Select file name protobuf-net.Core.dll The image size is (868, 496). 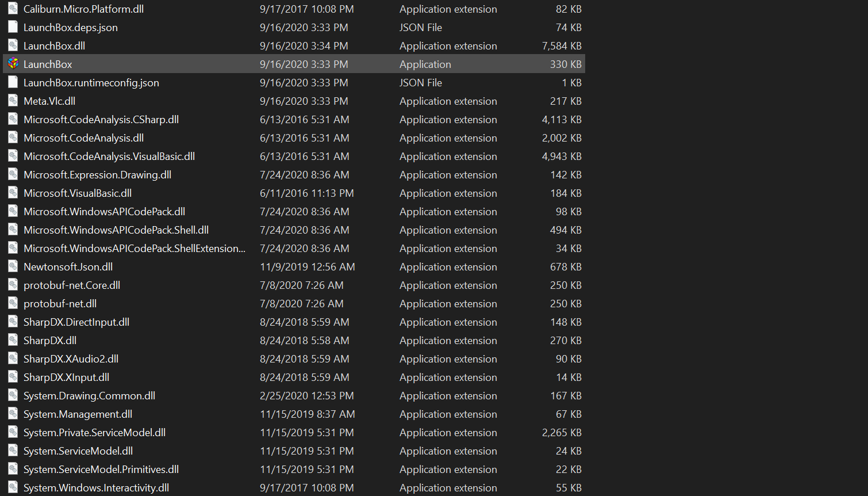pyautogui.click(x=72, y=285)
